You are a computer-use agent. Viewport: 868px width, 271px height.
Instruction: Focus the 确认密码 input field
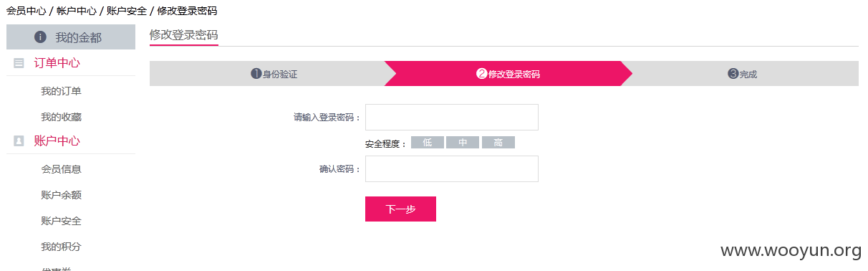452,169
